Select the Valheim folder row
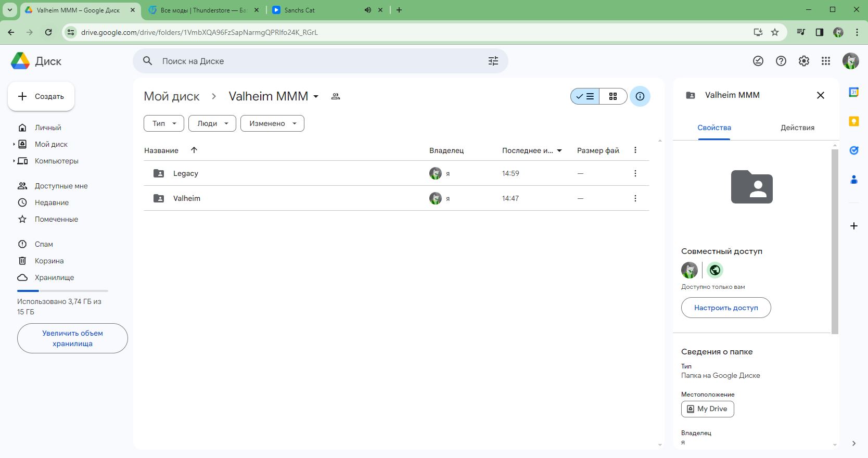 point(397,198)
